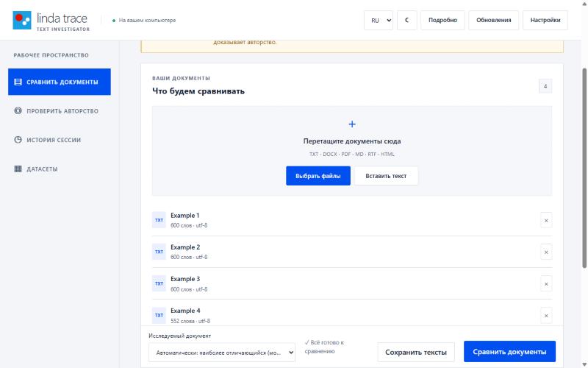Viewport: 588px width, 368px height.
Task: Click Выбрать файлы button
Action: (x=318, y=176)
